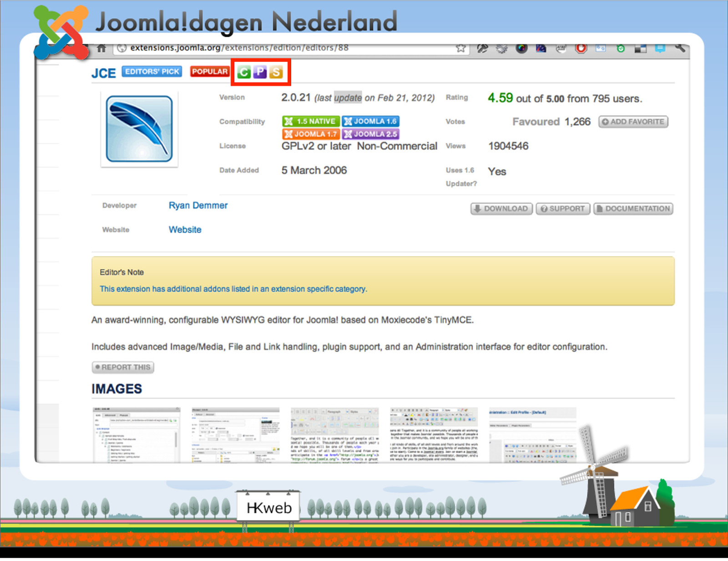Click the Download button

point(501,209)
